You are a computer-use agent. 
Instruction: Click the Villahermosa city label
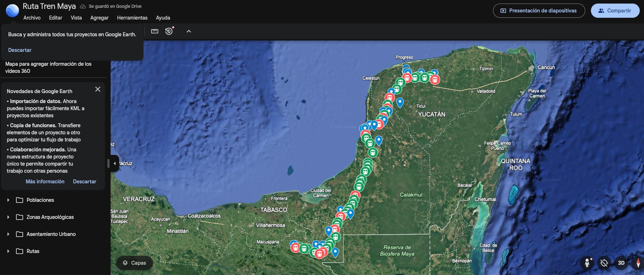click(x=271, y=225)
